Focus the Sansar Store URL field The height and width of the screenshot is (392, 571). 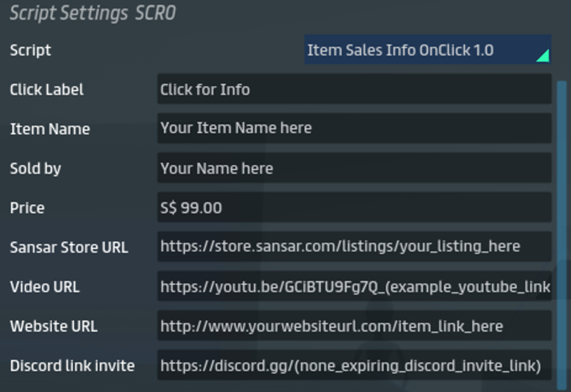click(x=354, y=246)
